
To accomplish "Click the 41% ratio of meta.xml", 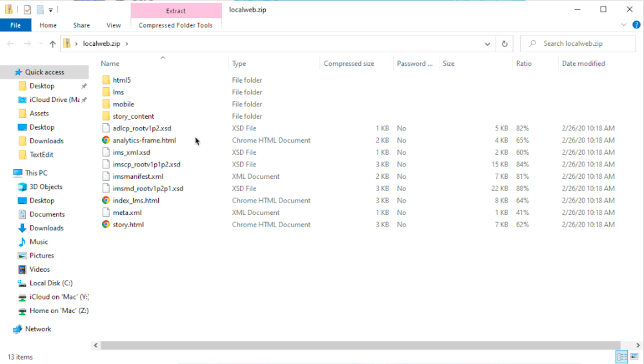I will 523,212.
